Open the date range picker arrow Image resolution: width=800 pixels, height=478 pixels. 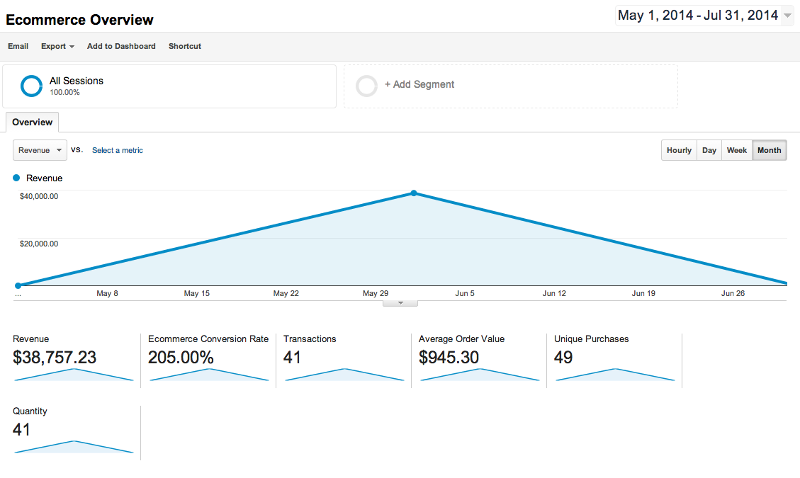click(787, 15)
